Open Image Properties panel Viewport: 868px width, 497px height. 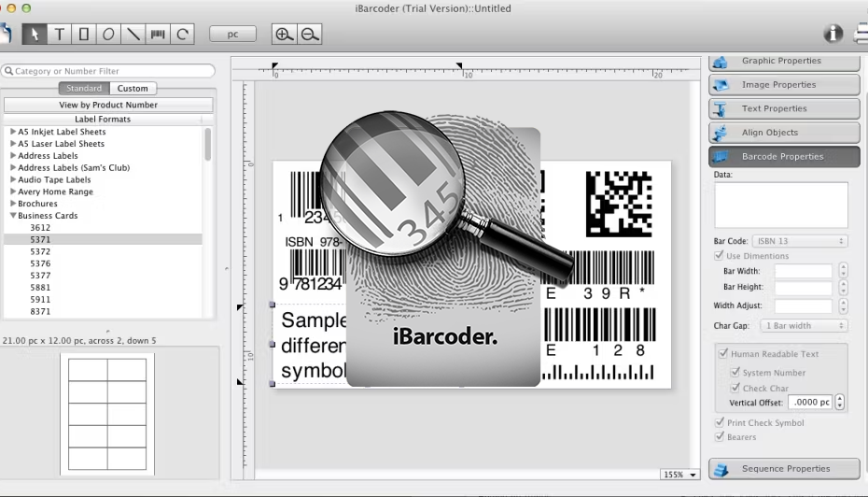click(x=784, y=85)
